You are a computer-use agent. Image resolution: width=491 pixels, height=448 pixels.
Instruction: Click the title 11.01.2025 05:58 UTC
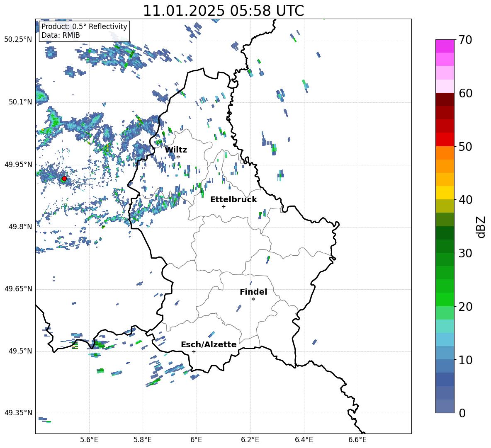(x=224, y=11)
